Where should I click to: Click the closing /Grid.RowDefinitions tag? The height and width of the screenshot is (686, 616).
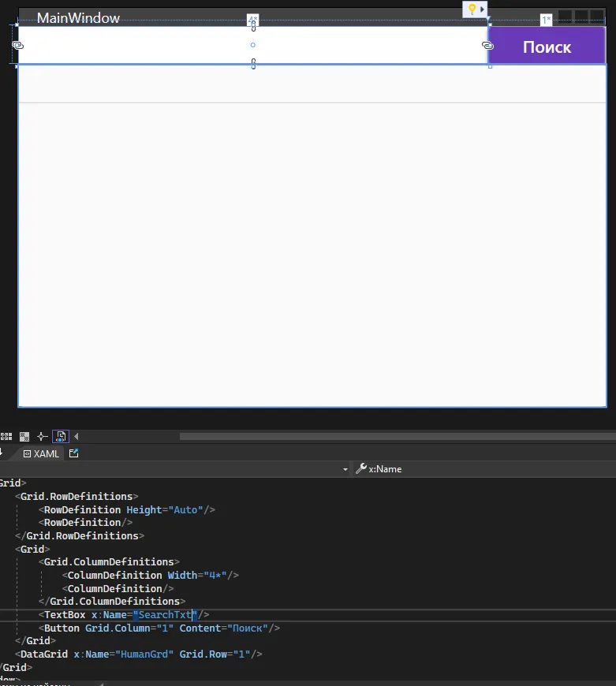point(80,535)
